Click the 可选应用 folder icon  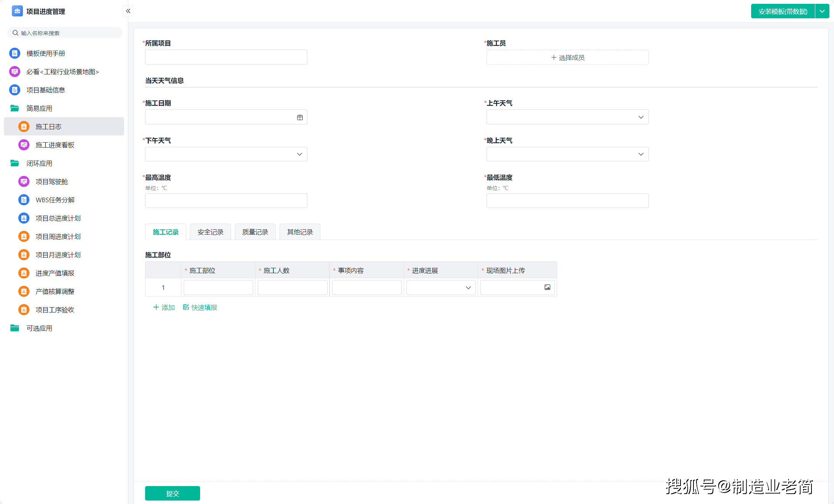[15, 328]
